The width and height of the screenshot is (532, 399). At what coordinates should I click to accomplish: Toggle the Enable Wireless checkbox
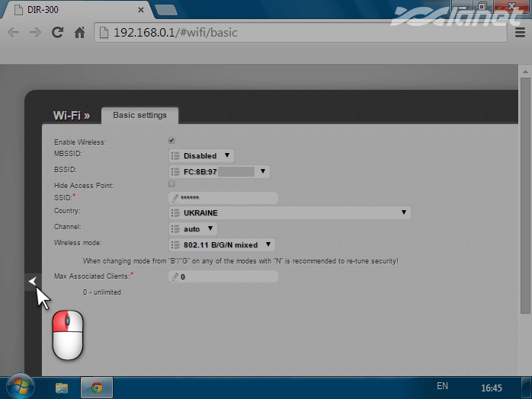[x=171, y=141]
